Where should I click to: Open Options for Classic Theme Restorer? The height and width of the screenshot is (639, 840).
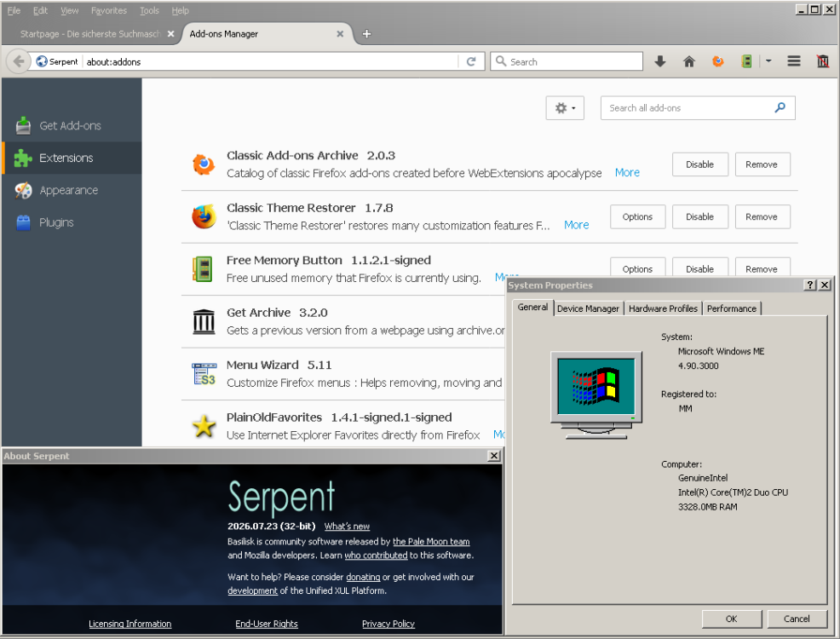point(637,217)
